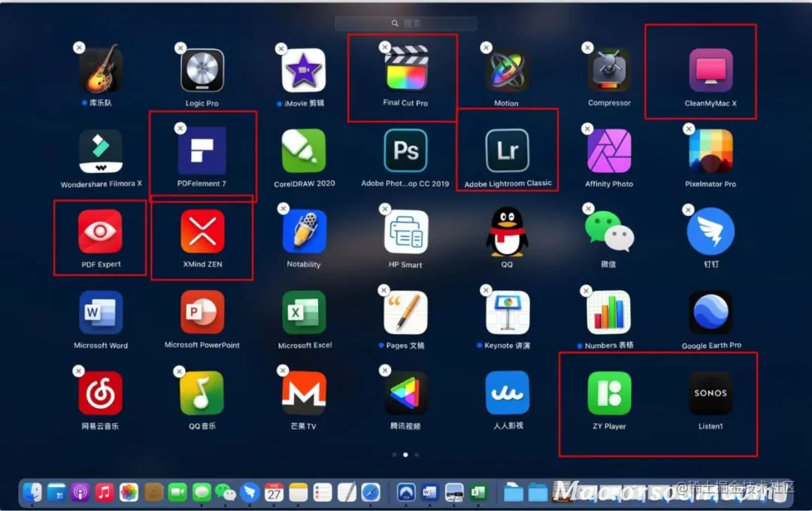Open Podcasts in the Dock
The height and width of the screenshot is (511, 812).
pos(80,492)
